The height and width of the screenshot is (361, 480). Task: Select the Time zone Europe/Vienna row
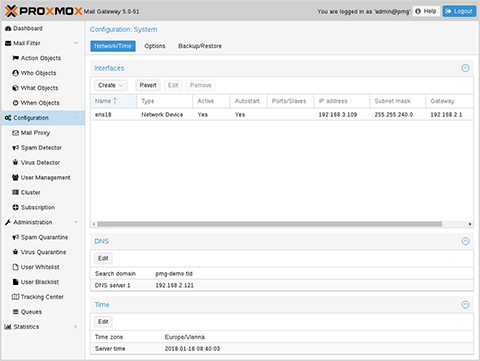click(x=282, y=337)
